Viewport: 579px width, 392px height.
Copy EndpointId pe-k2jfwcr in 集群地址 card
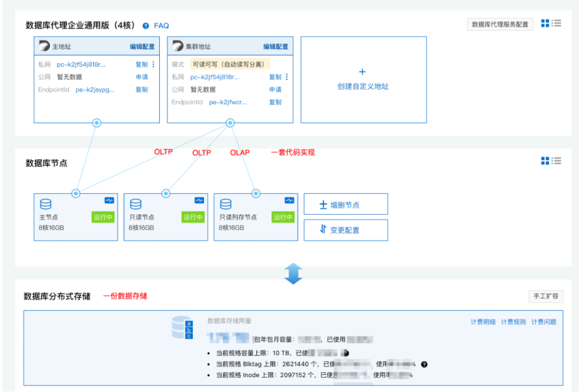[x=275, y=102]
